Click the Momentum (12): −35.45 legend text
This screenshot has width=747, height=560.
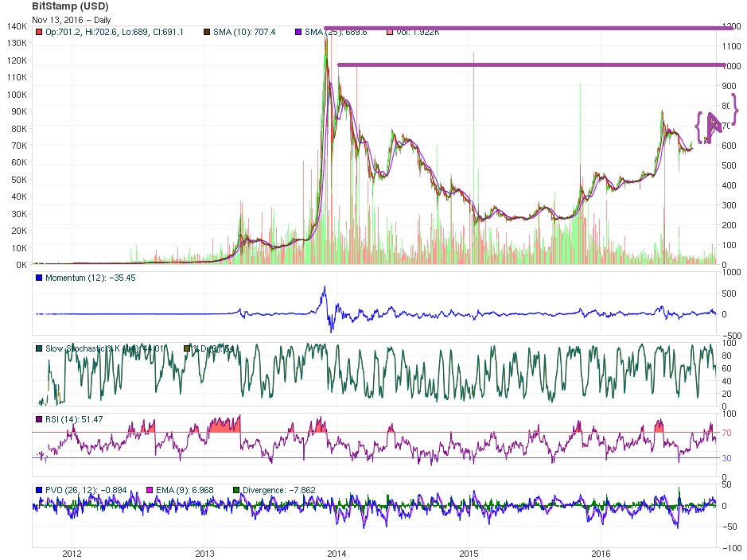pos(91,278)
